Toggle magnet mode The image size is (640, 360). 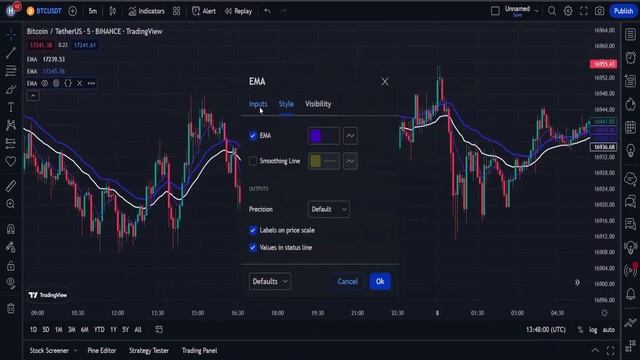click(11, 229)
